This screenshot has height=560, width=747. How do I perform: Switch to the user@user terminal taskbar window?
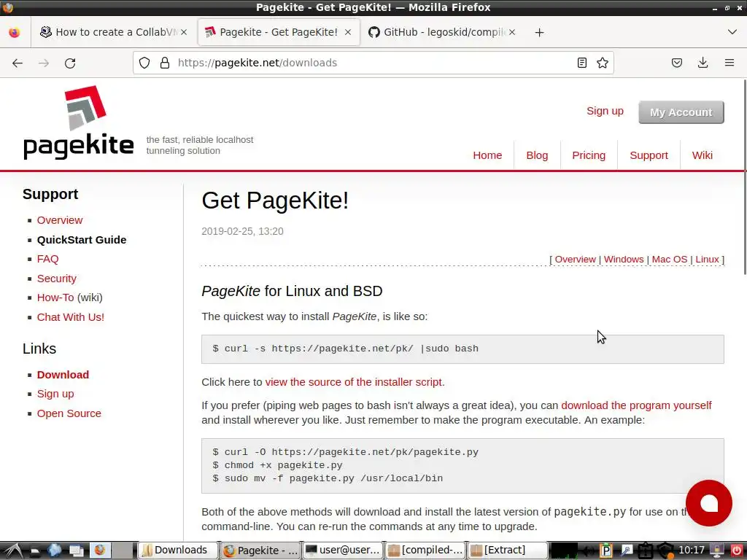(343, 551)
